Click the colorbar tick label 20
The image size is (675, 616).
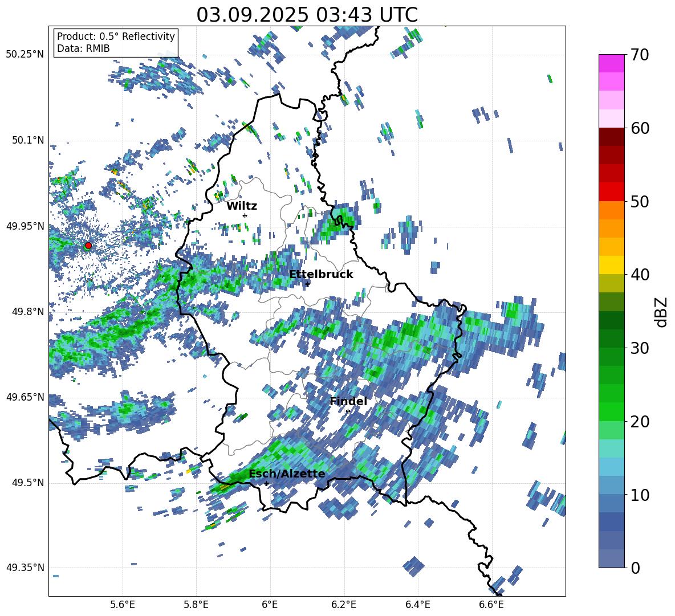[x=639, y=421]
